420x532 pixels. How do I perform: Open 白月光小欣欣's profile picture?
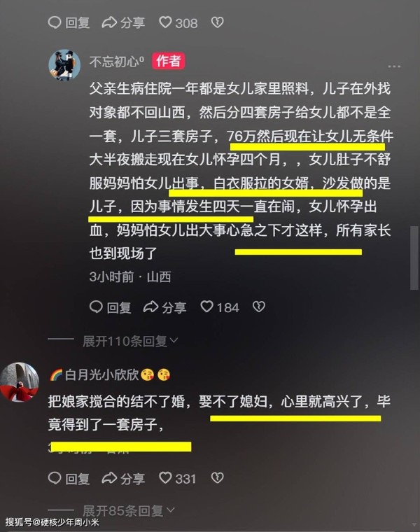[x=20, y=382]
